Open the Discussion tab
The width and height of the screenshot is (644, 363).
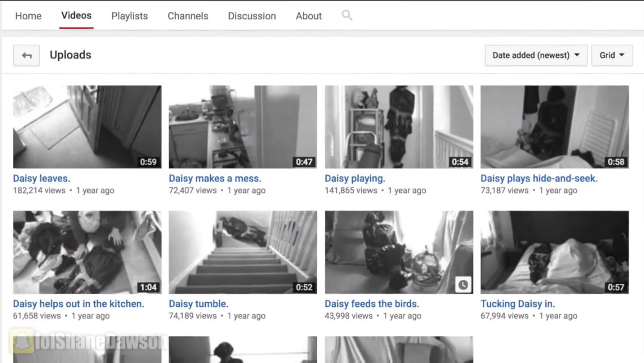[252, 16]
